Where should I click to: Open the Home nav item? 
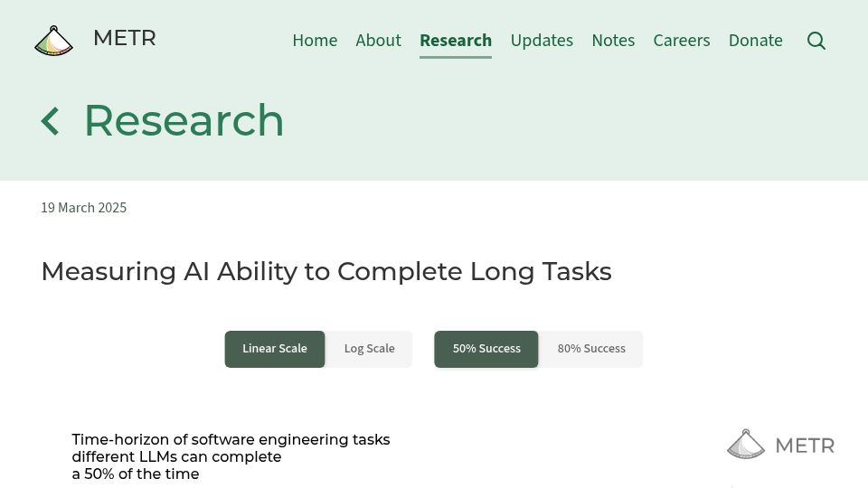315,41
